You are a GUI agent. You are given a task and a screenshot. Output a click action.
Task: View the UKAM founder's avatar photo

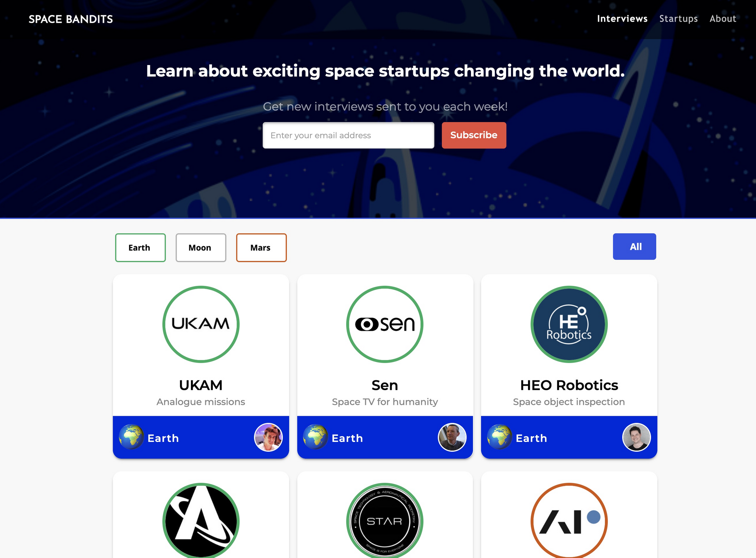click(x=268, y=437)
